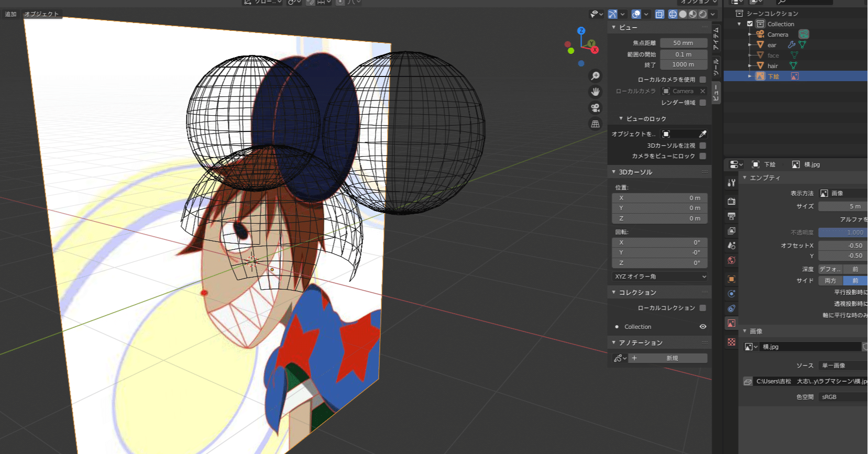Screen dimensions: 868x454
Task: Click ear's wrench modifier icon in outliner
Action: point(792,45)
